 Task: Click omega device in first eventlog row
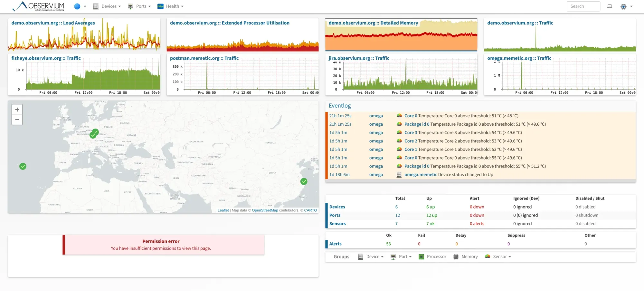click(x=376, y=116)
